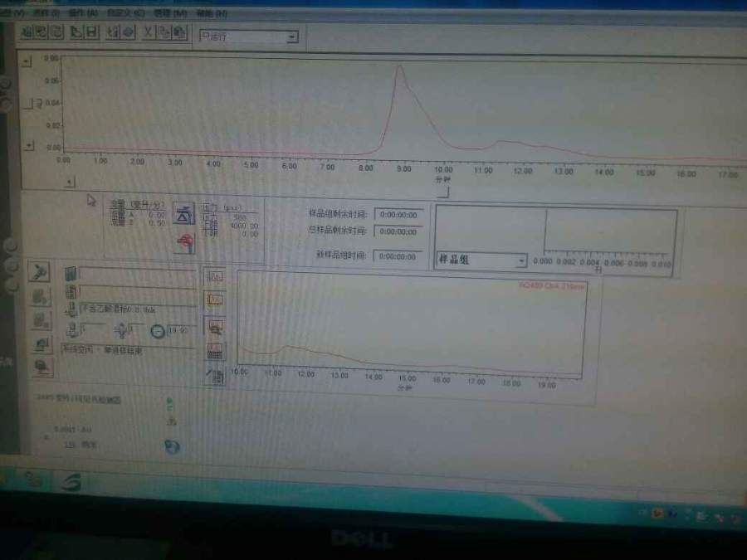This screenshot has width=747, height=560.
Task: Click the corner button below the 10.00 axis label
Action: 443,192
